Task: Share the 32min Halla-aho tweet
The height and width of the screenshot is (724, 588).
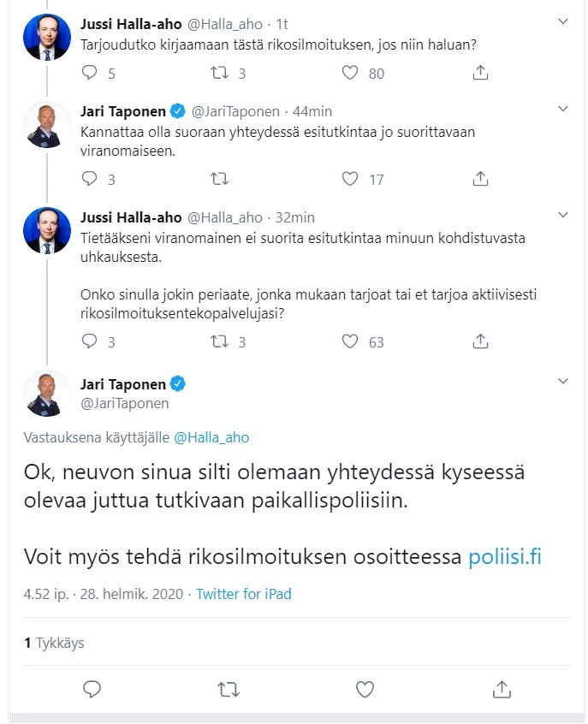Action: (x=480, y=341)
